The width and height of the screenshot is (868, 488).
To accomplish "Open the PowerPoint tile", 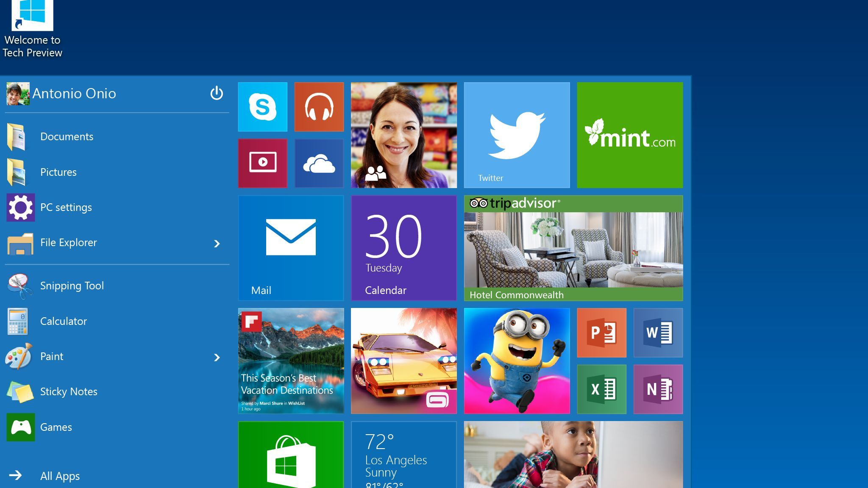I will coord(601,333).
